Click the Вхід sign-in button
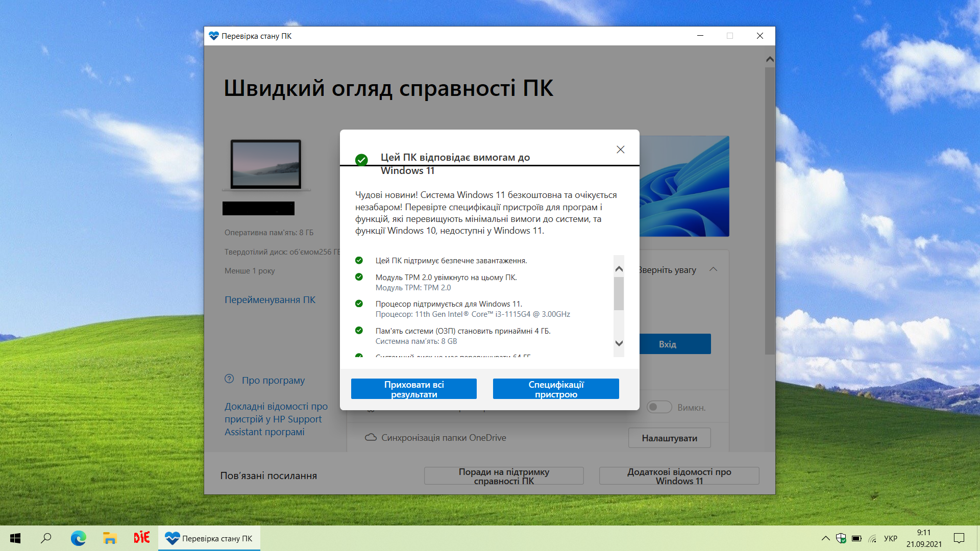 (667, 344)
